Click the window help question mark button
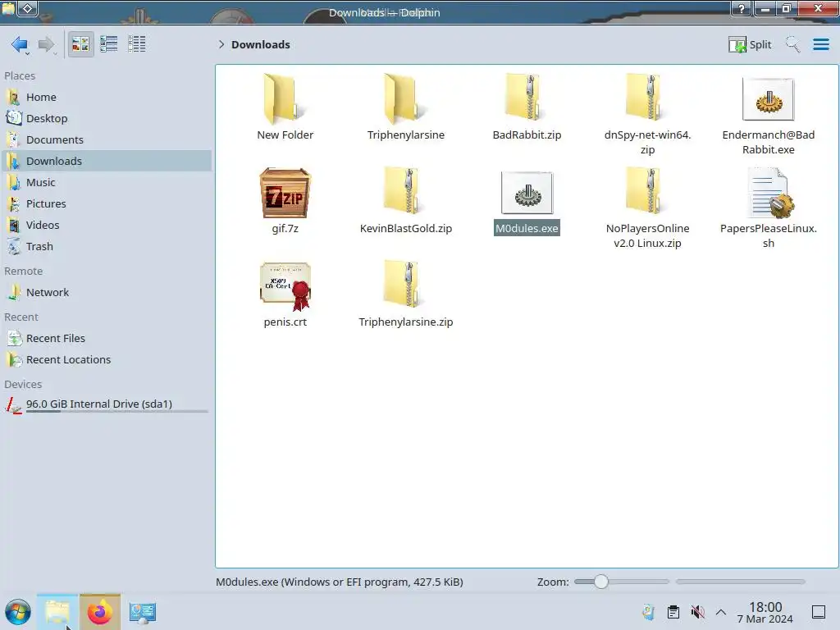840x630 pixels. [x=742, y=8]
